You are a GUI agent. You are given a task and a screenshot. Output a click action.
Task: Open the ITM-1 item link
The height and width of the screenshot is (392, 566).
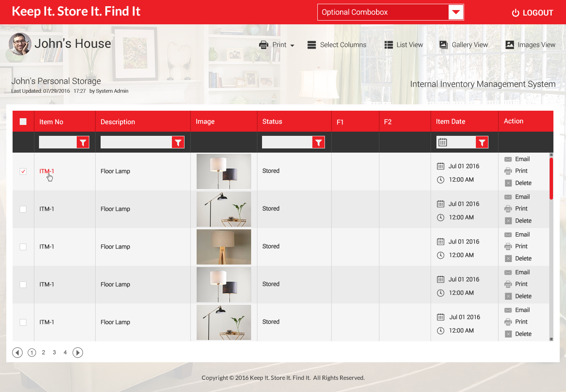(x=47, y=171)
